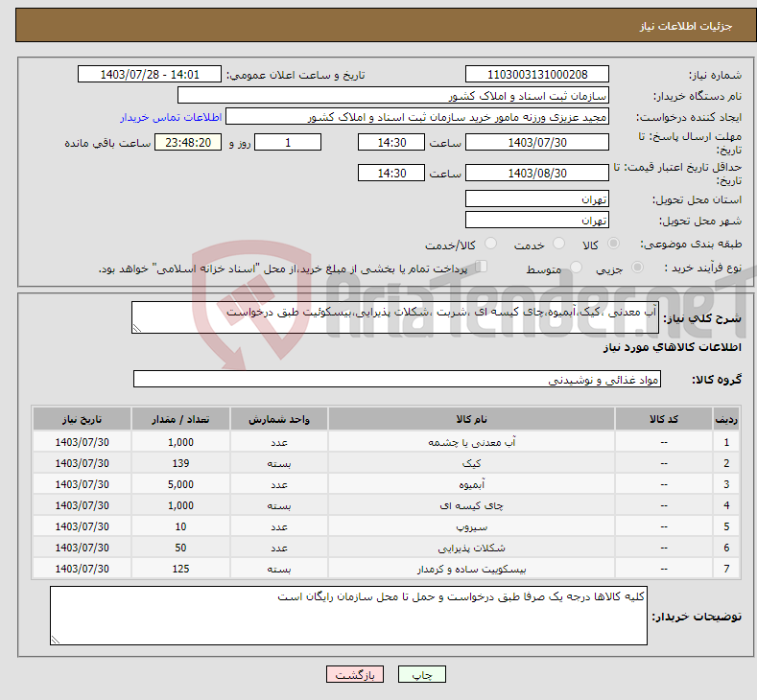Click the گروه کالا field مواد غذائی و نوشیدنی
The width and height of the screenshot is (757, 700).
coord(397,379)
